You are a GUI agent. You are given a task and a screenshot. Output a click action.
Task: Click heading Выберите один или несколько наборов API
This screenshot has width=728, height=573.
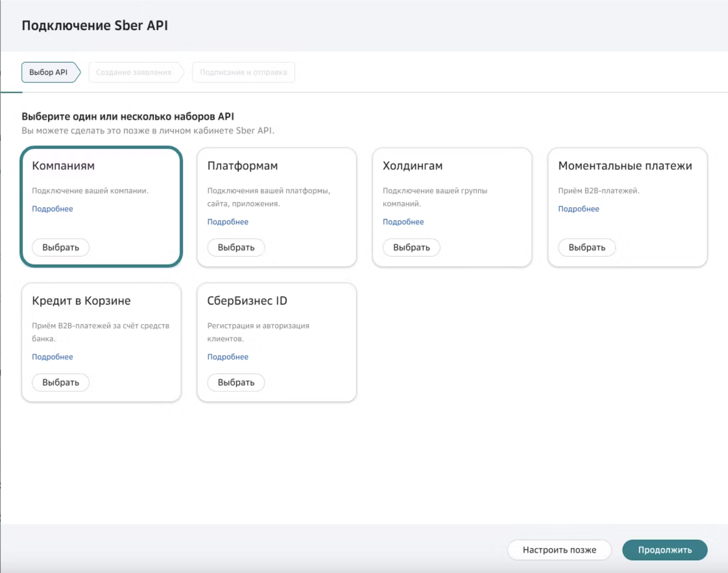[128, 116]
